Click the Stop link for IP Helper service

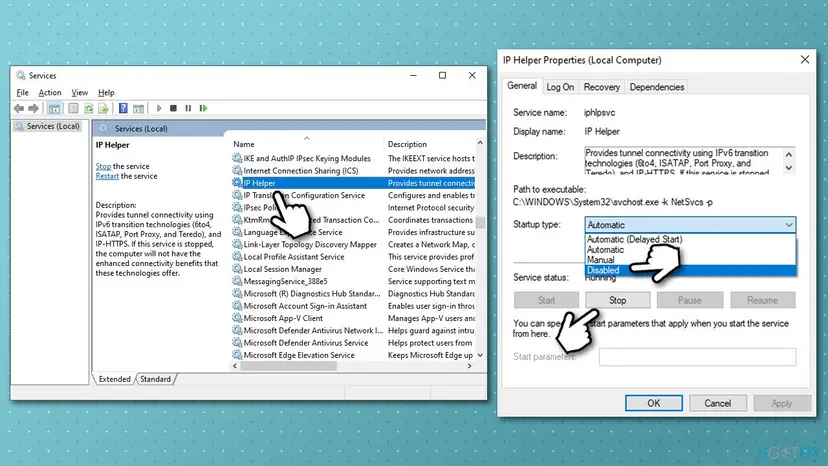104,166
